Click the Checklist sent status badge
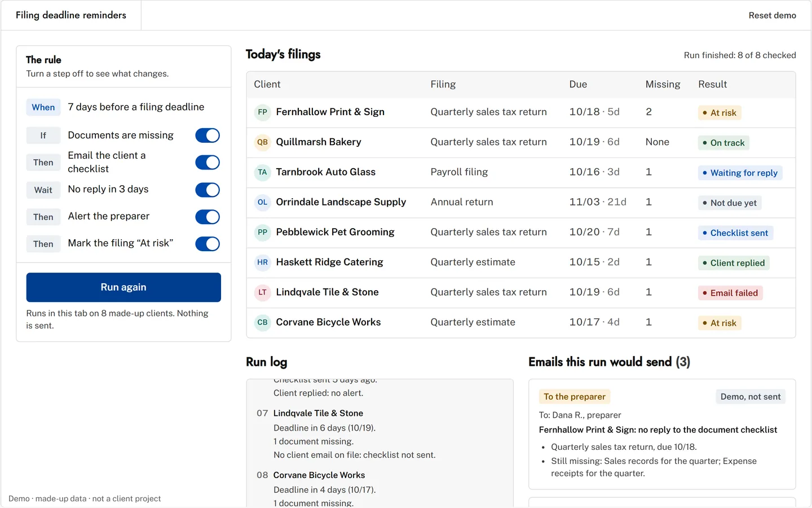Viewport: 812px width, 508px height. coord(735,233)
